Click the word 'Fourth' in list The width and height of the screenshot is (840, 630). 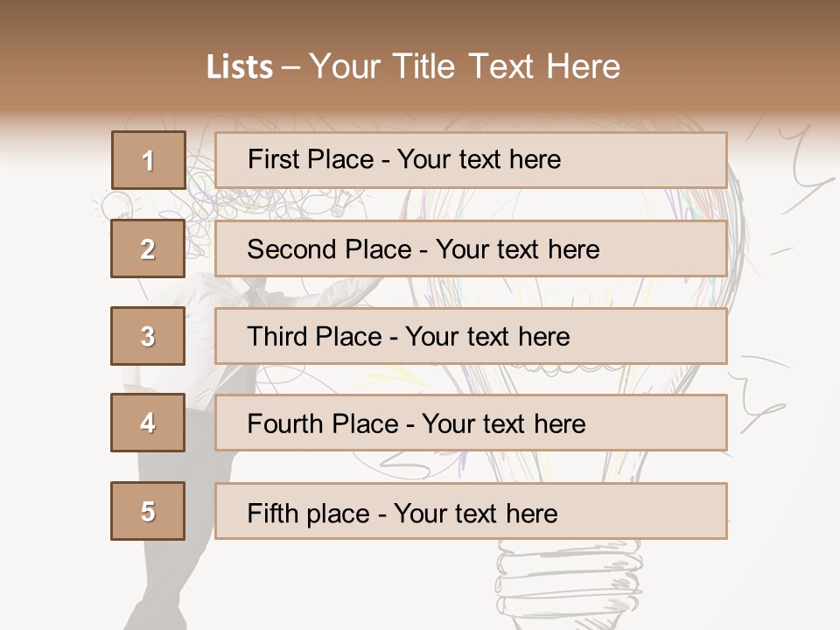[x=285, y=423]
